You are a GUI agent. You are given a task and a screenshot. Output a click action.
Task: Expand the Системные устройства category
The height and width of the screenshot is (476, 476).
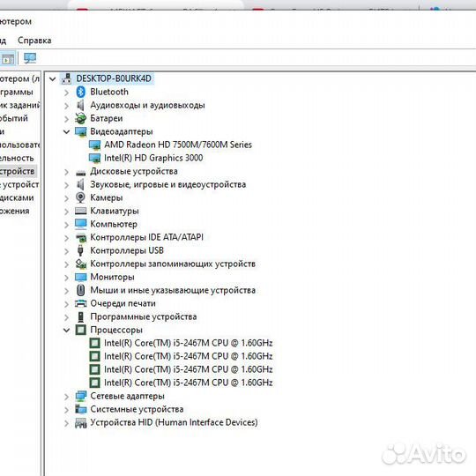coord(66,410)
